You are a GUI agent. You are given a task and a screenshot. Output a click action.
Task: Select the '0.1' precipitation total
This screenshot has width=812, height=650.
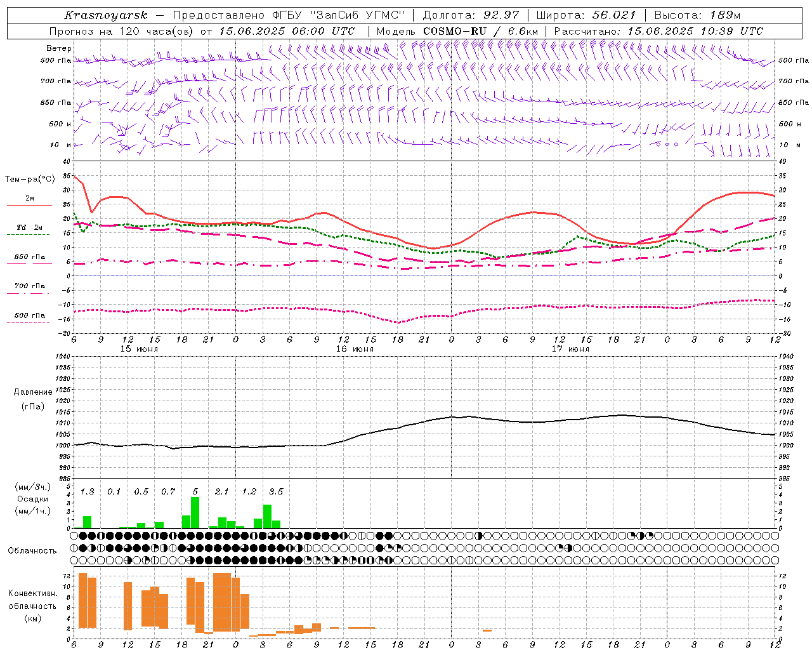114,491
